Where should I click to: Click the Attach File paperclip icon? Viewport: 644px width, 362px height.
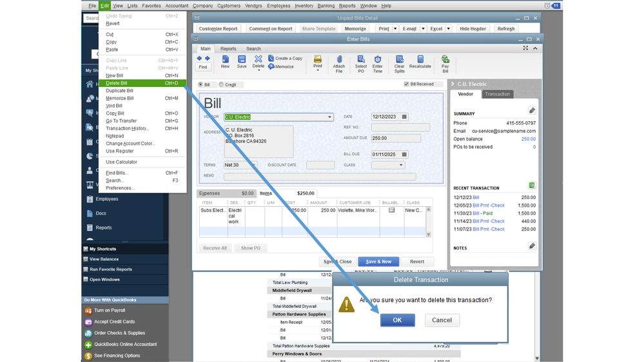tap(339, 59)
